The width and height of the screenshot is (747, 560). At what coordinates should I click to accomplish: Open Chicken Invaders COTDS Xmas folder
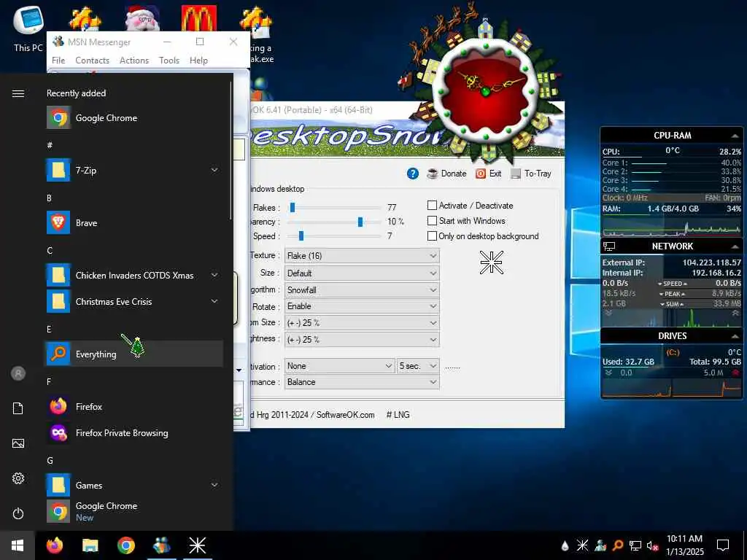click(134, 275)
